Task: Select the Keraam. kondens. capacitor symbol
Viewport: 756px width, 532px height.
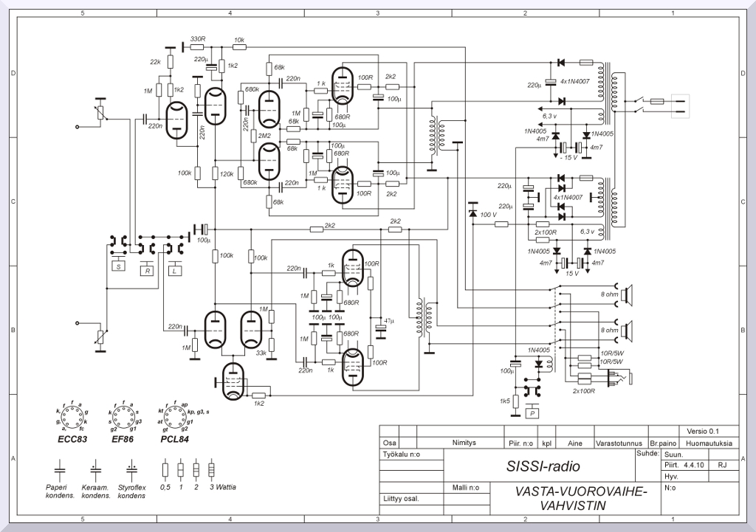Action: coord(95,468)
